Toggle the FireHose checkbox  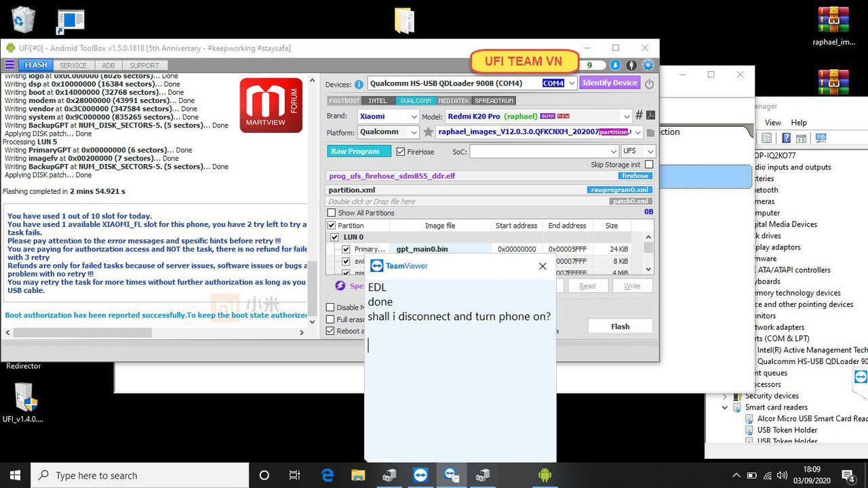[x=400, y=152]
